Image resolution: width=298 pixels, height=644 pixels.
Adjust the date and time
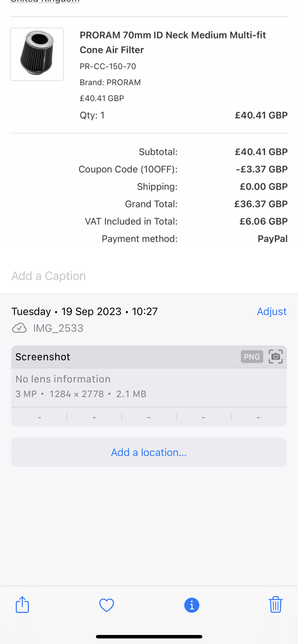point(272,312)
